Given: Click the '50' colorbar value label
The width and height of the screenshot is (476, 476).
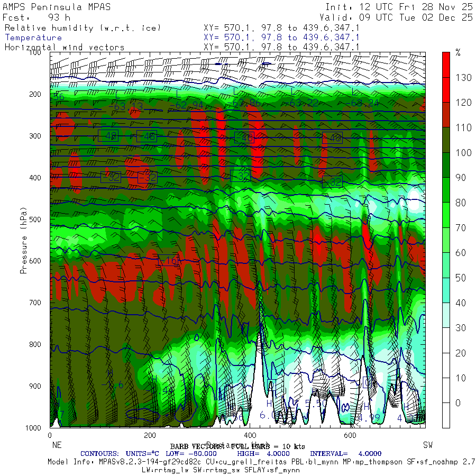Looking at the screenshot, I should click(x=461, y=278).
